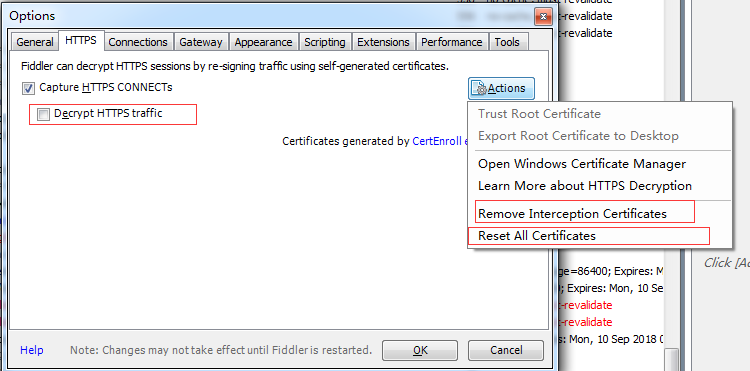Click the Actions button
This screenshot has width=750, height=371.
pyautogui.click(x=501, y=88)
